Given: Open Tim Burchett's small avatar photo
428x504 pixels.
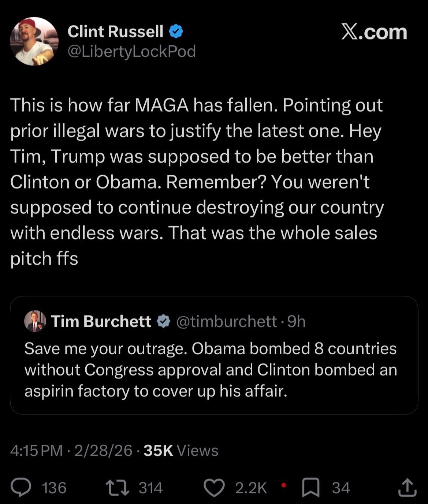Looking at the screenshot, I should 35,321.
